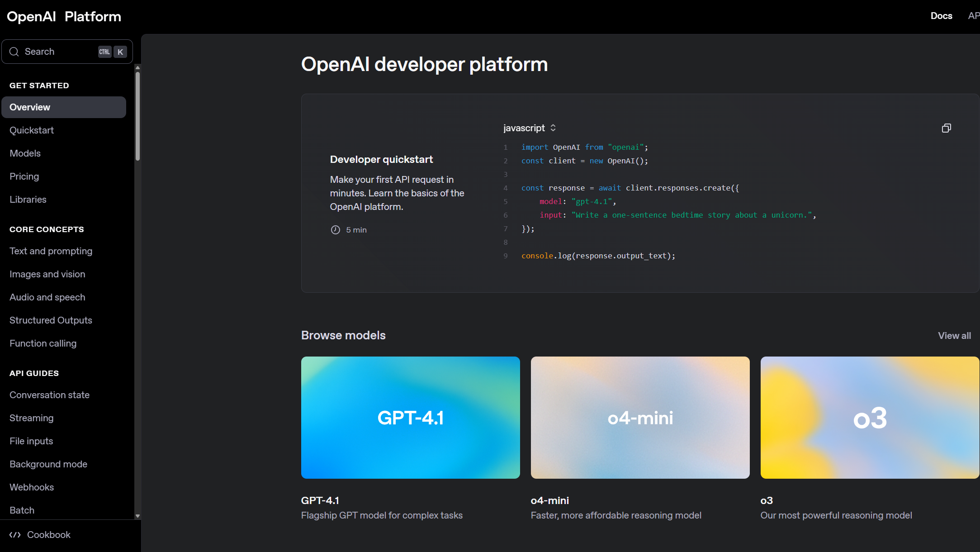Select Quickstart in sidebar
980x552 pixels.
click(x=32, y=130)
